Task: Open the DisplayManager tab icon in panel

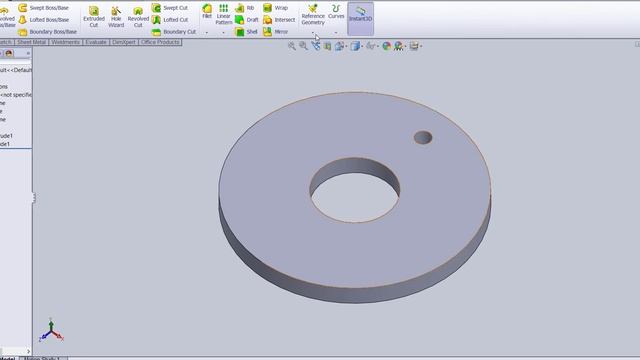Action: click(9, 53)
